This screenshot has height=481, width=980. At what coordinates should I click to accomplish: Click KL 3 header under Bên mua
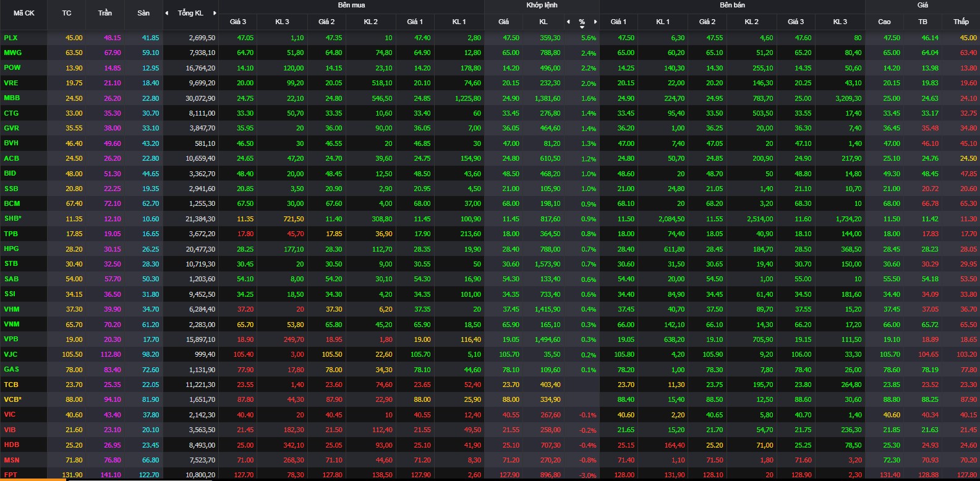point(282,22)
